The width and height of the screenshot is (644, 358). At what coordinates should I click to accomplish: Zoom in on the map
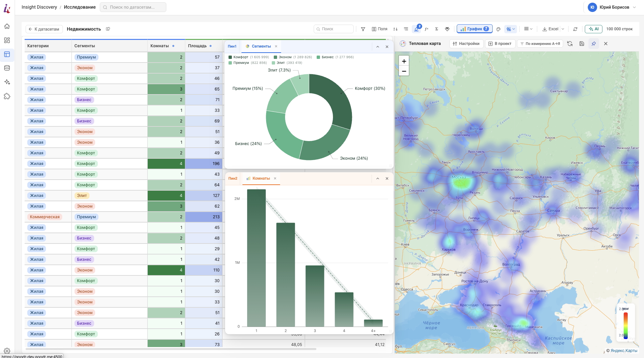pyautogui.click(x=404, y=61)
